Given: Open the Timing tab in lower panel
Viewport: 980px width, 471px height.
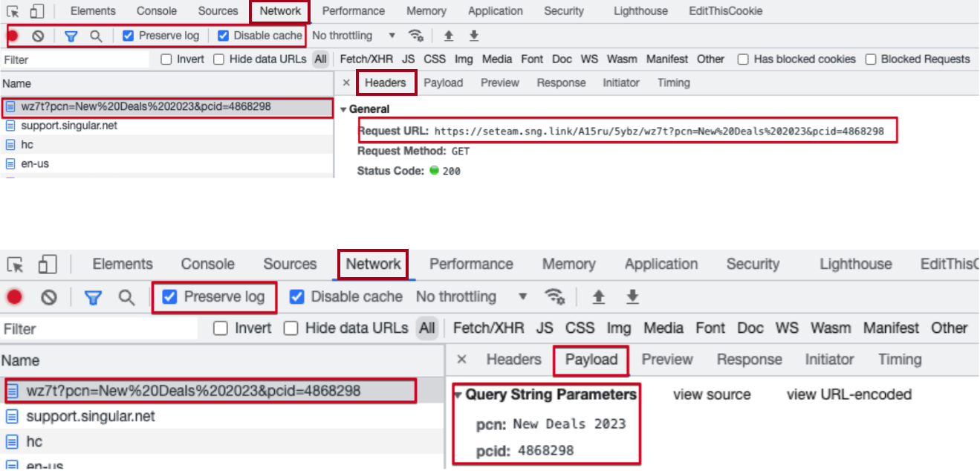Looking at the screenshot, I should (x=899, y=360).
